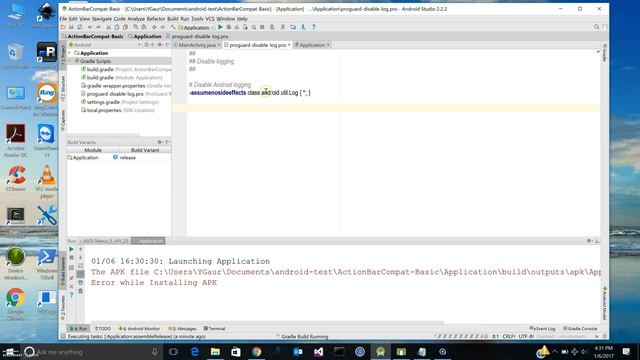Click the SDK Manager download icon in the toolbar

click(x=303, y=27)
